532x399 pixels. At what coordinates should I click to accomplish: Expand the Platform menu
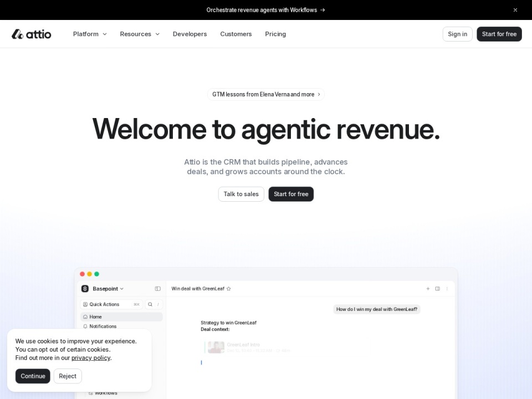tap(90, 34)
